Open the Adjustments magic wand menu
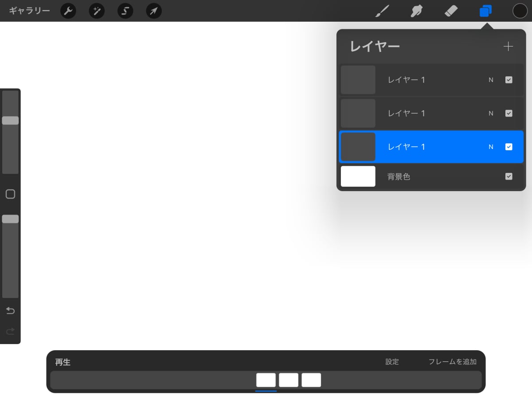Screen dimensions: 532x399 tap(97, 11)
